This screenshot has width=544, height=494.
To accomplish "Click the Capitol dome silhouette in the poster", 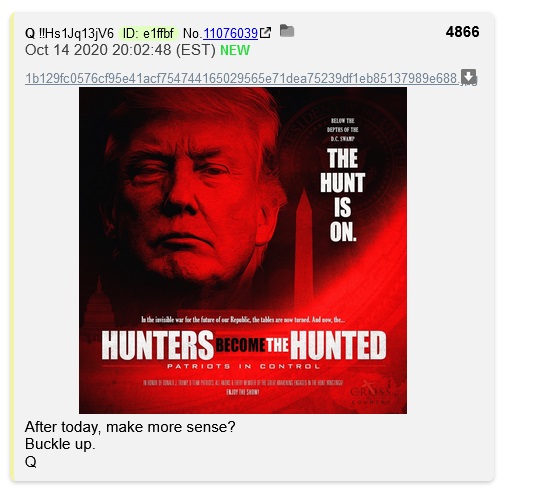I will tap(99, 305).
